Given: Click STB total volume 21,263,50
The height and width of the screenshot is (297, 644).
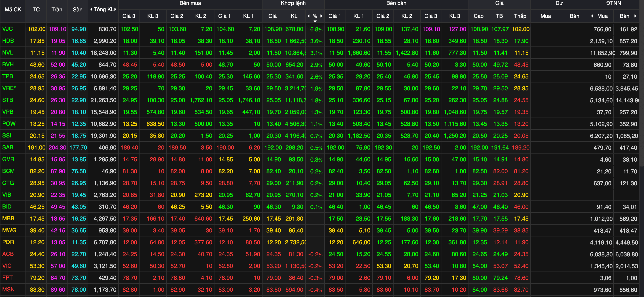Looking at the screenshot, I should (x=104, y=100).
